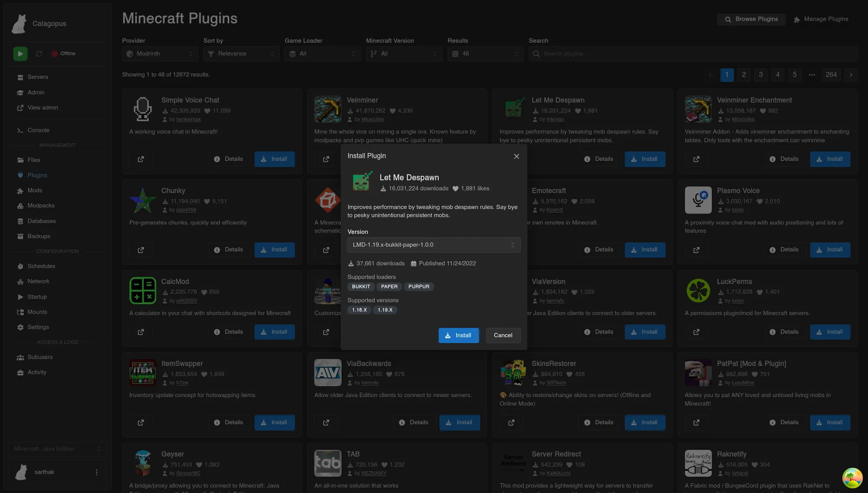This screenshot has width=868, height=493.
Task: Click the LuckPerms clover plugin icon
Action: (698, 291)
